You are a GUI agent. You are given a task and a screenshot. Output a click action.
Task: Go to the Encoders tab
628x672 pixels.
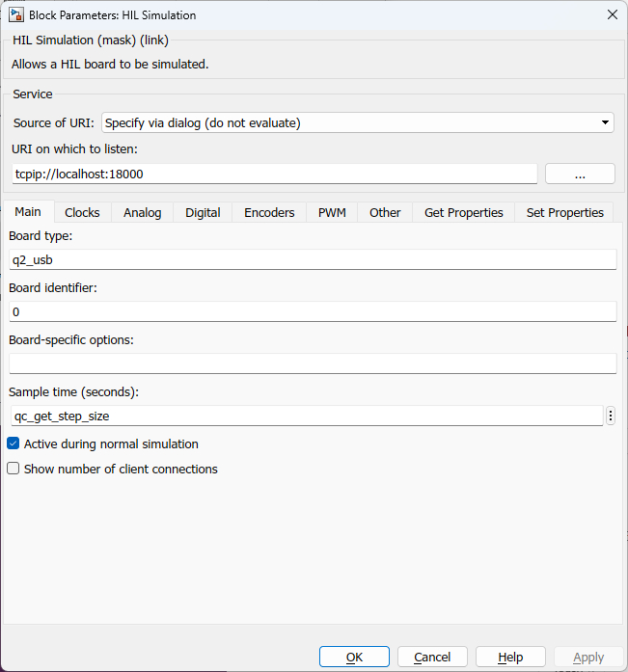(x=269, y=212)
